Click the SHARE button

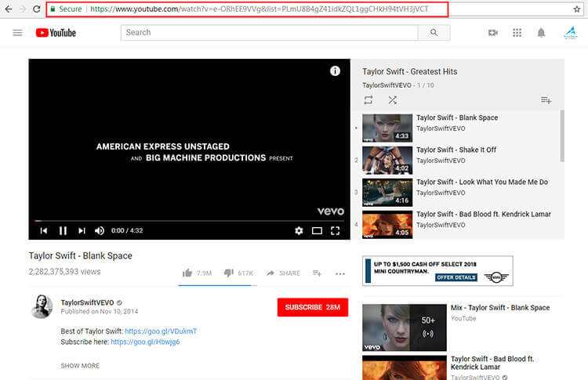click(x=283, y=273)
